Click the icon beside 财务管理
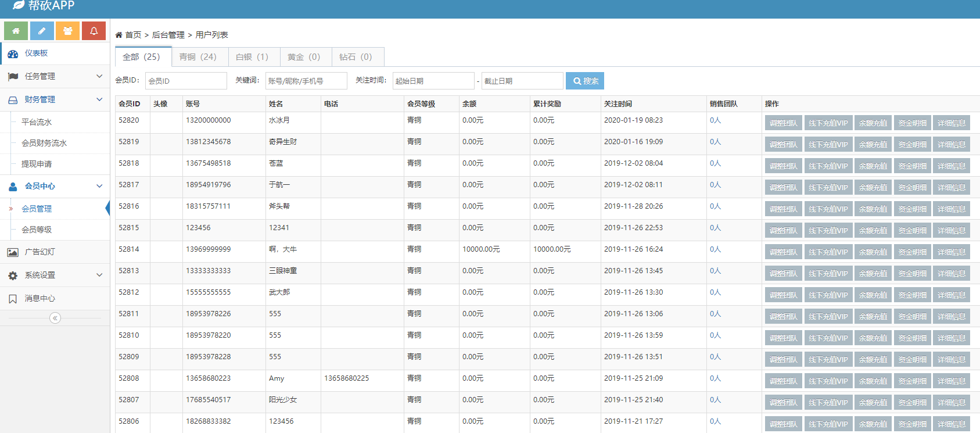Viewport: 980px width, 433px height. click(x=13, y=100)
